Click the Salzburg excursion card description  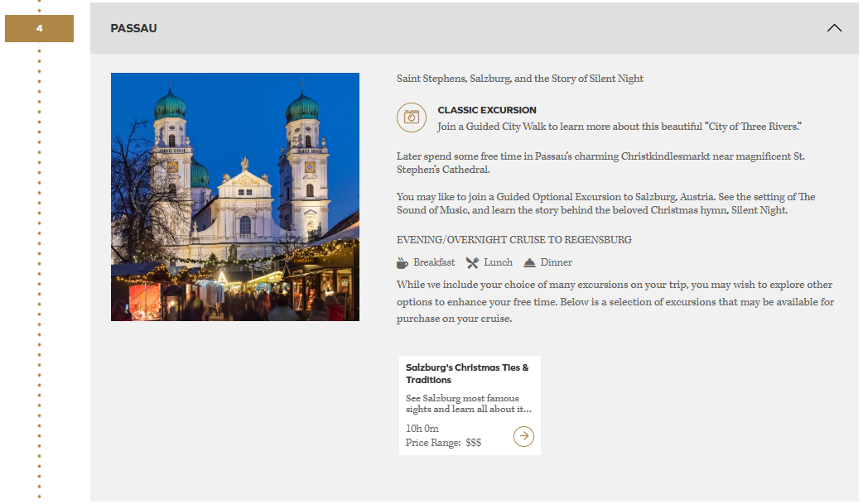point(468,404)
